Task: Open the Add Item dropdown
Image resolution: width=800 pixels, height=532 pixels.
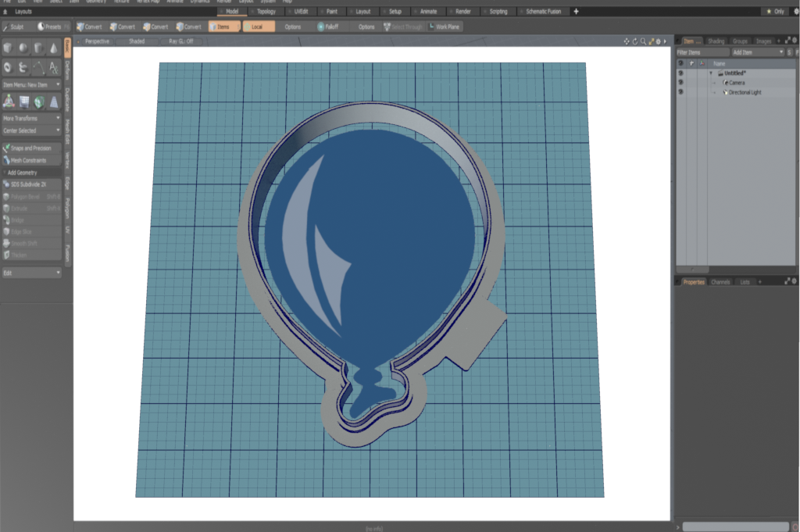Action: click(756, 52)
